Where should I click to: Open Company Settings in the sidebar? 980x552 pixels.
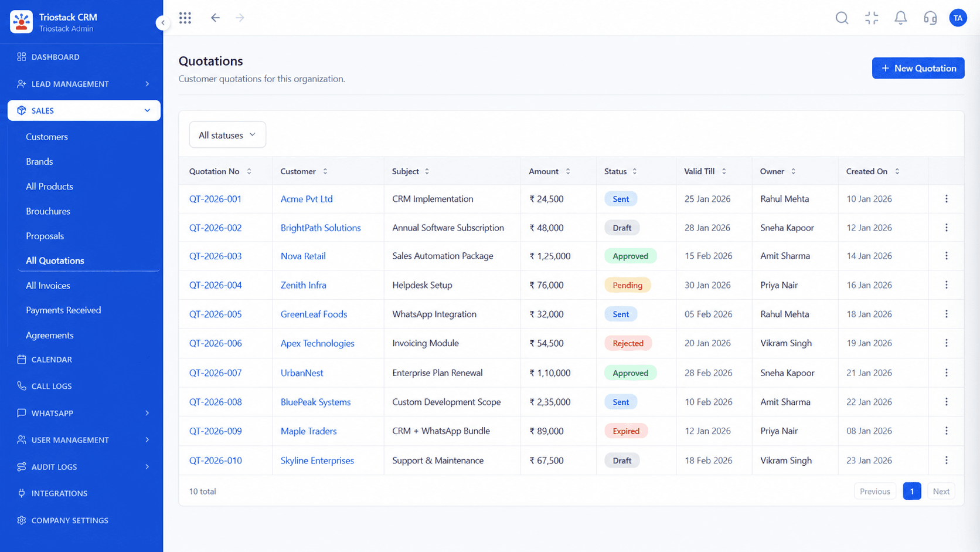[84, 520]
